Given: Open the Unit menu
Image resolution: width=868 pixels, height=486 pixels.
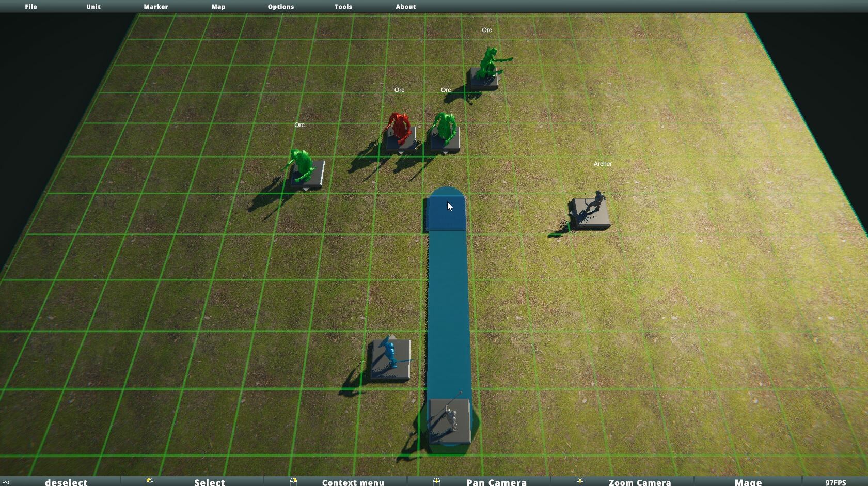Looking at the screenshot, I should [93, 7].
